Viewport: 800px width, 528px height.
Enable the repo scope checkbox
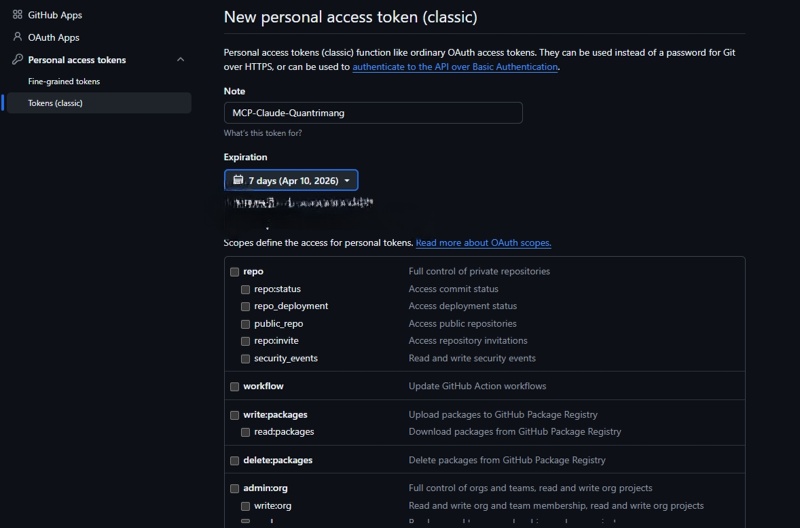pyautogui.click(x=234, y=271)
